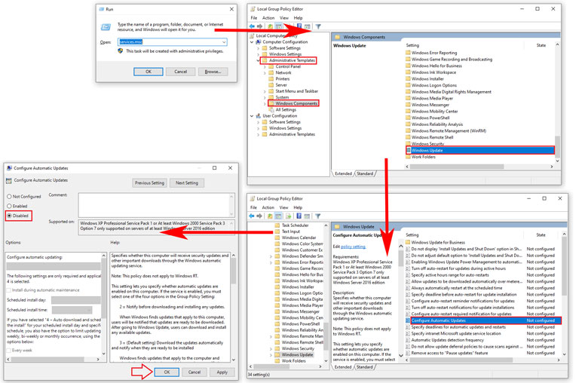
Task: Click Back arrow in upper Group Policy Editor toolbar
Action: (252, 26)
